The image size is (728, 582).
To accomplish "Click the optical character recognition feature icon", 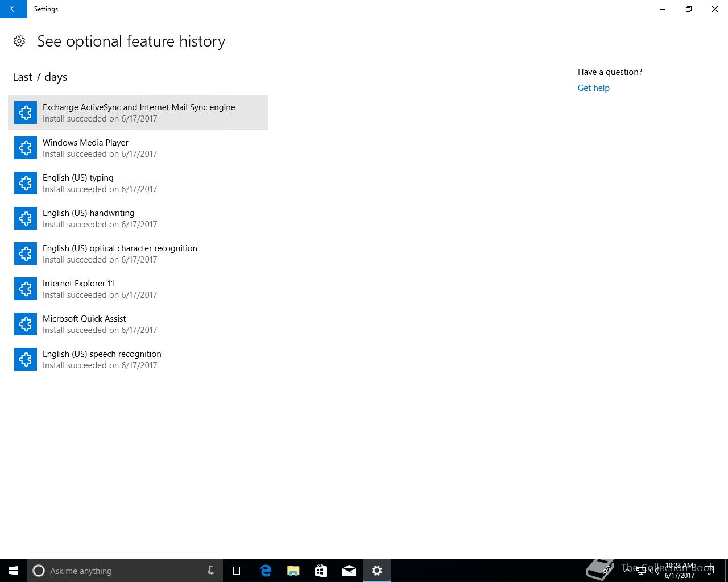I will click(x=26, y=253).
